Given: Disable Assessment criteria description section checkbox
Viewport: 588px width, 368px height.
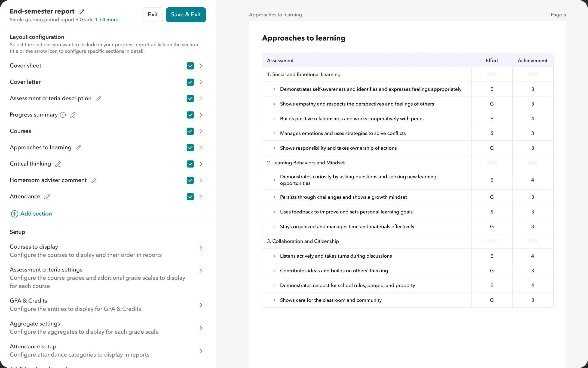Looking at the screenshot, I should 190,98.
